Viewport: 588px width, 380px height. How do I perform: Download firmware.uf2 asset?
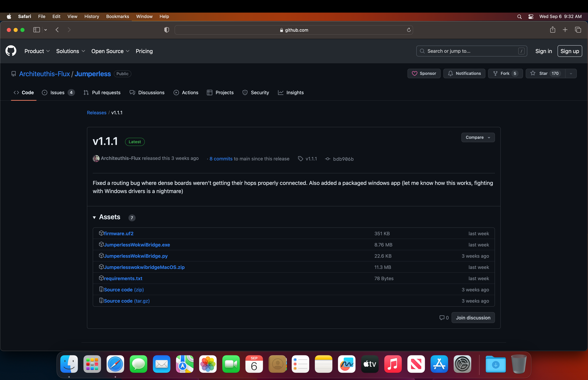click(x=118, y=233)
